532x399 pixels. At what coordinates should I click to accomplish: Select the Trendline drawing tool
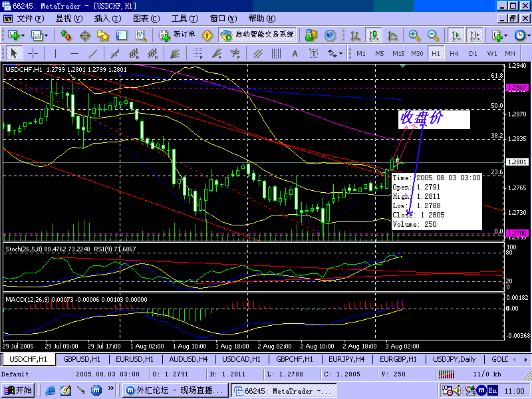point(93,53)
